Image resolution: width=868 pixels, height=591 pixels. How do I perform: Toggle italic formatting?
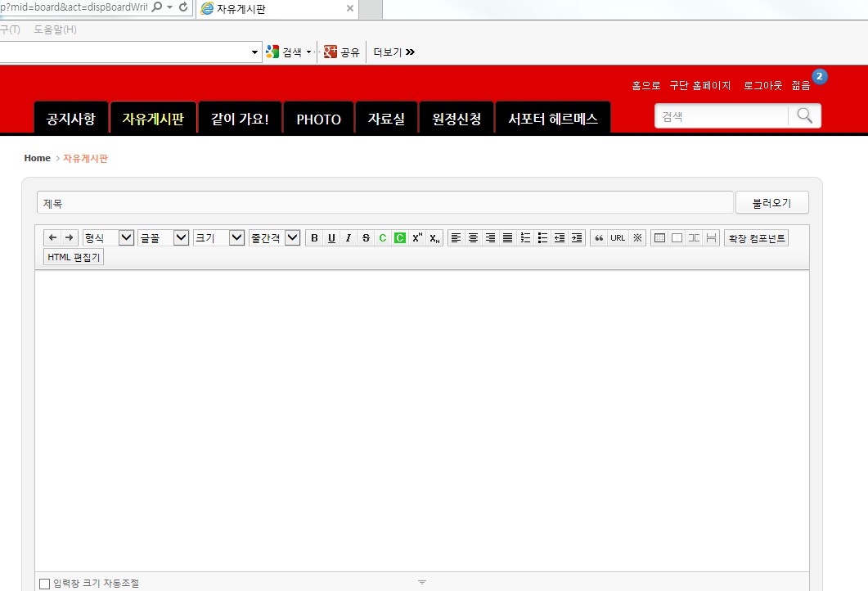349,237
